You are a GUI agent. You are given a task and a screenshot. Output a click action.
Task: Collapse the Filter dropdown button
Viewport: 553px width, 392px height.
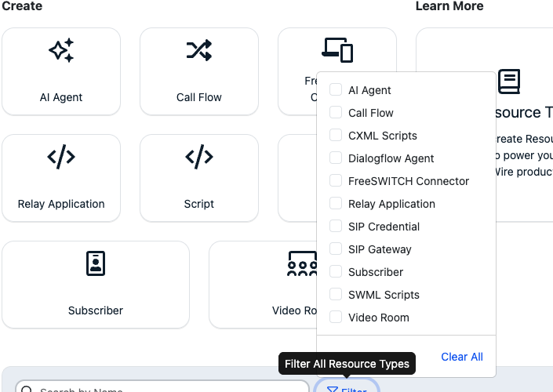click(x=347, y=387)
